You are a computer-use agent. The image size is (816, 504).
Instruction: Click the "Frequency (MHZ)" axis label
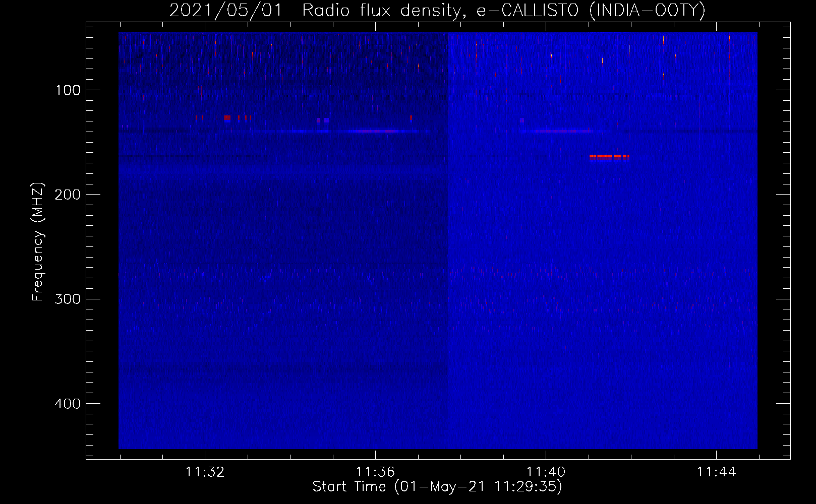pyautogui.click(x=38, y=242)
